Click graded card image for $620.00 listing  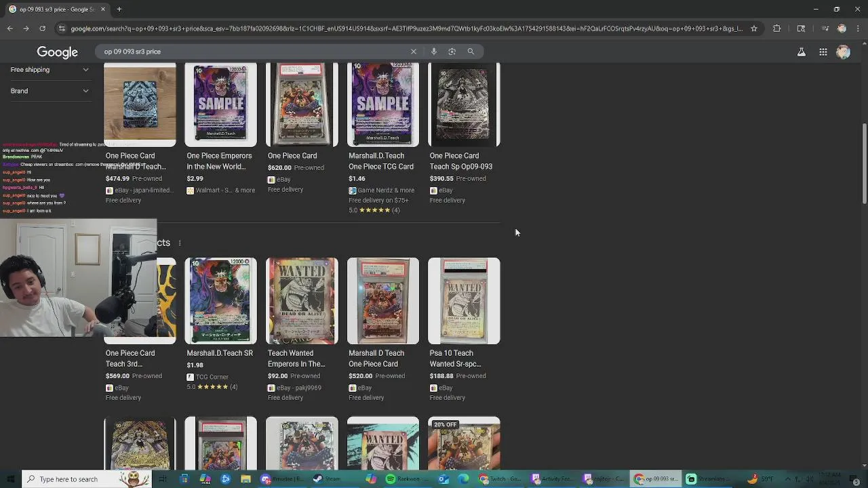pos(302,105)
